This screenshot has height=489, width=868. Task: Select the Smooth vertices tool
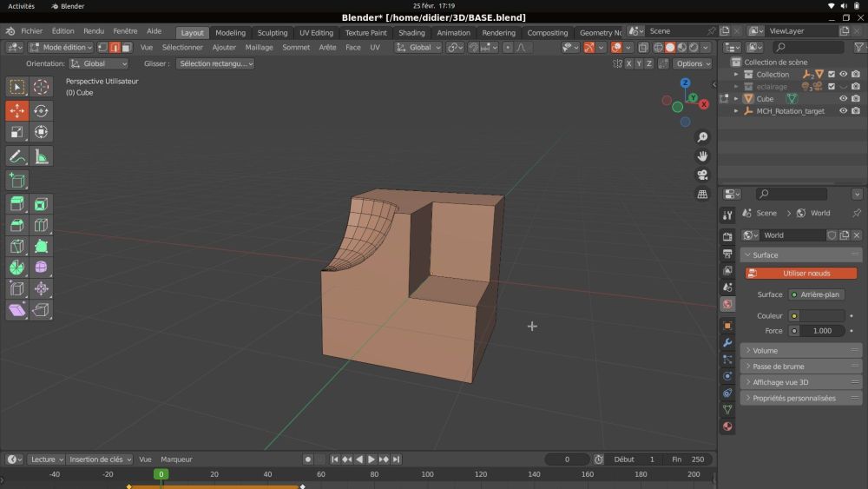41,267
